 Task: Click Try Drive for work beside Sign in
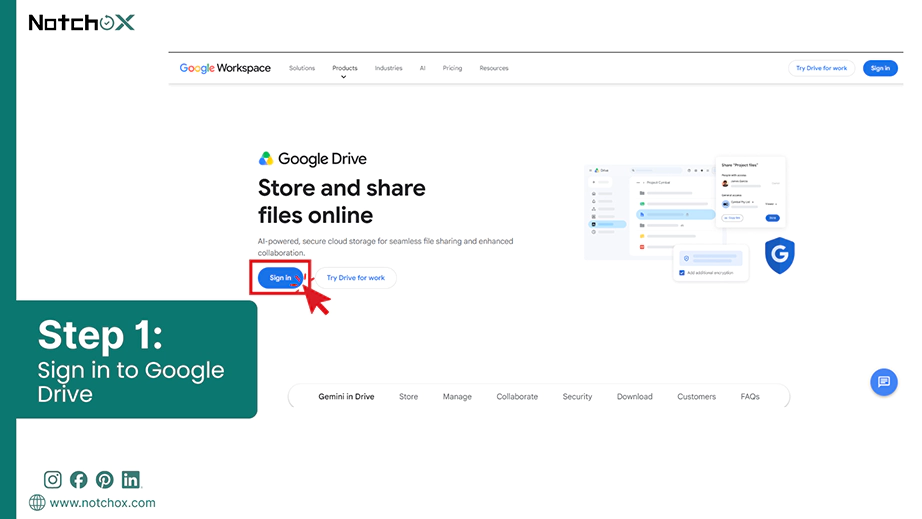356,277
